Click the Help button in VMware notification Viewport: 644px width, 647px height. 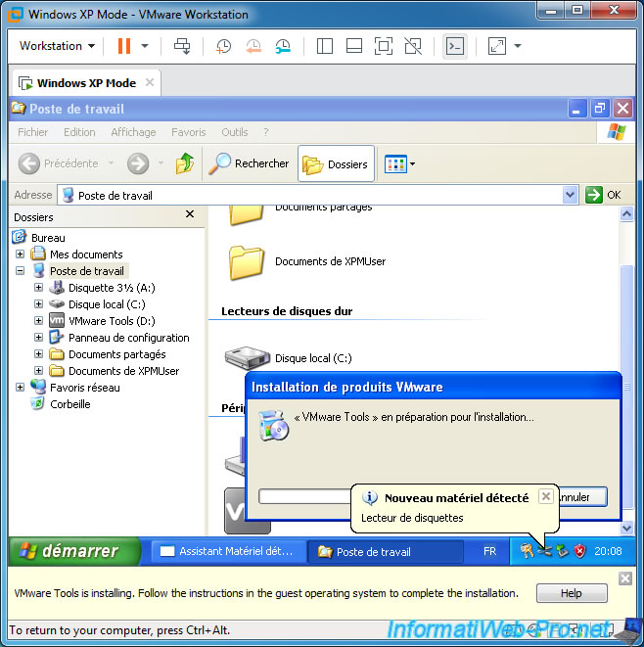571,593
